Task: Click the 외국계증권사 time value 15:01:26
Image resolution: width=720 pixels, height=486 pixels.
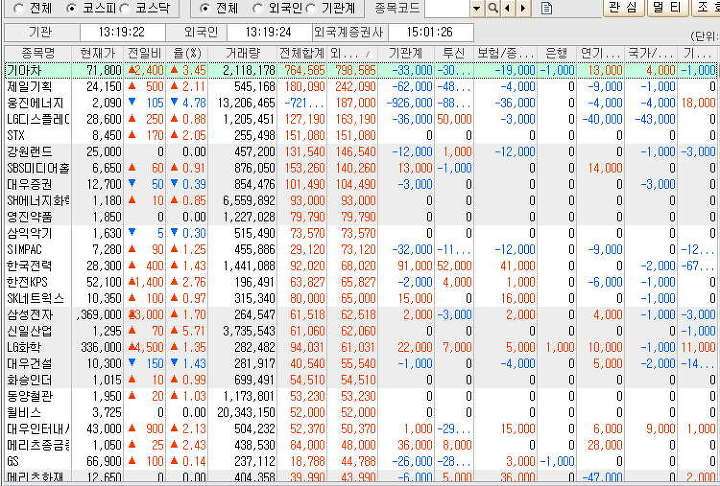Action: [x=430, y=32]
